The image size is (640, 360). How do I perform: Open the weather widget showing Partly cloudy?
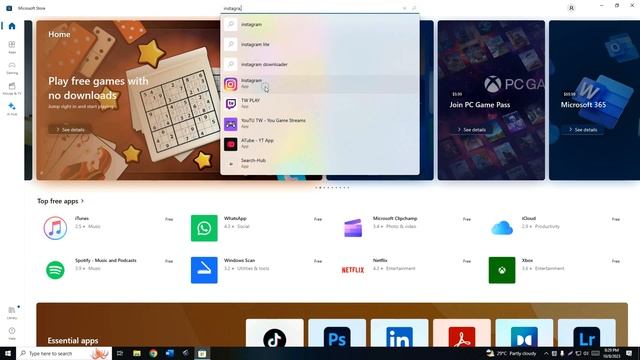point(511,353)
